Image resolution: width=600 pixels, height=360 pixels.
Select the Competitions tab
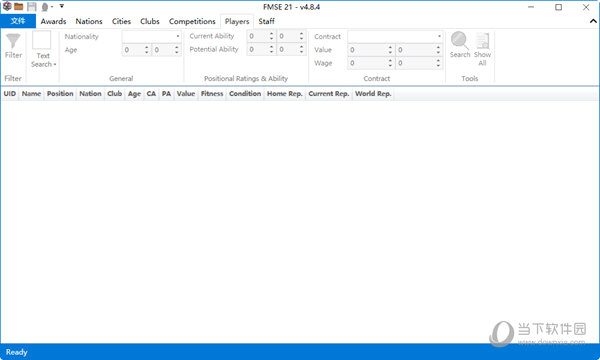192,21
